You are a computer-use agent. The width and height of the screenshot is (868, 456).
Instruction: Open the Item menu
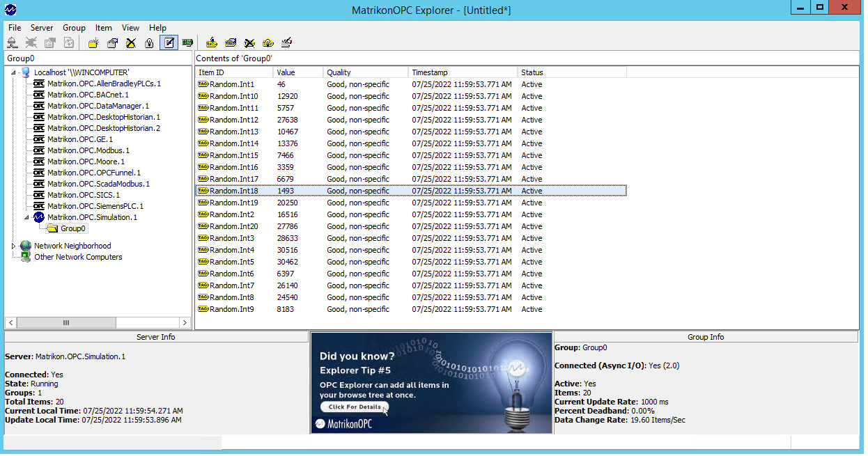tap(103, 27)
